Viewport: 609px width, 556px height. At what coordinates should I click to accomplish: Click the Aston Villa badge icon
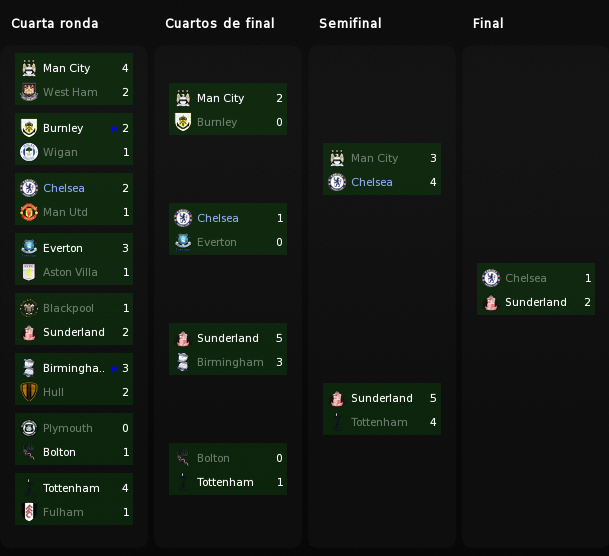(29, 272)
